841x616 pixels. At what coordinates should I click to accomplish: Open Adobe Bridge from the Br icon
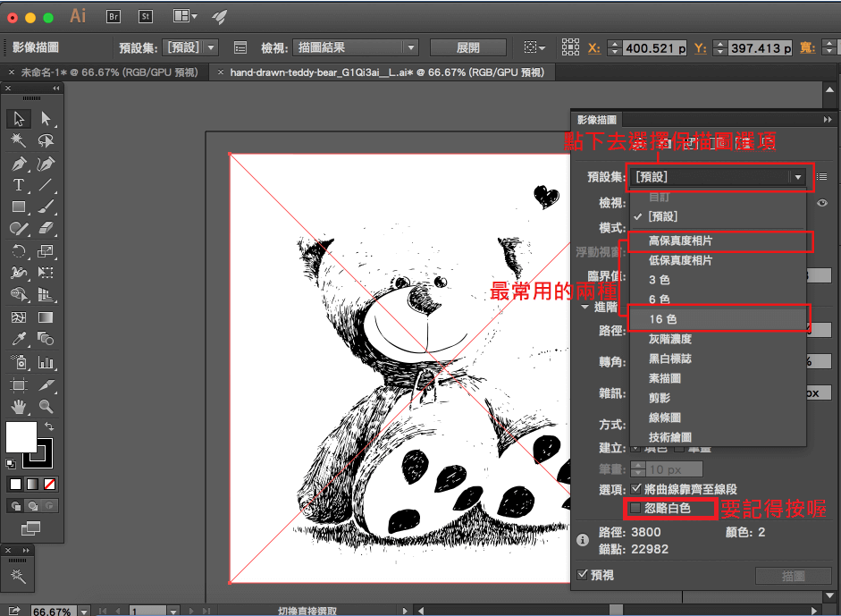tap(114, 15)
